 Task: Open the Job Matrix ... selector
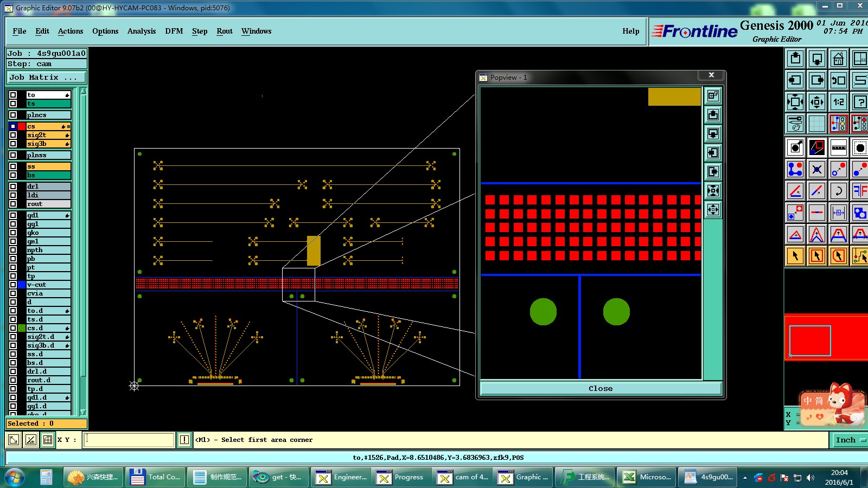click(x=46, y=78)
